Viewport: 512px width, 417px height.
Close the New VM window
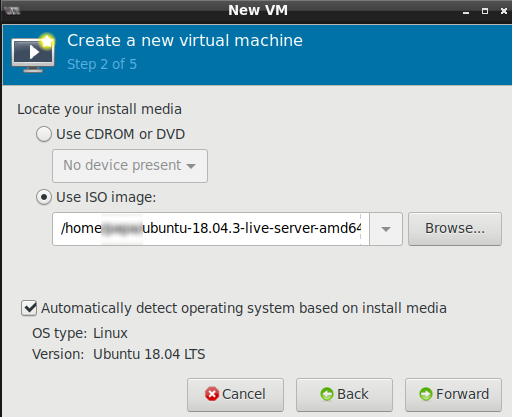coord(504,11)
